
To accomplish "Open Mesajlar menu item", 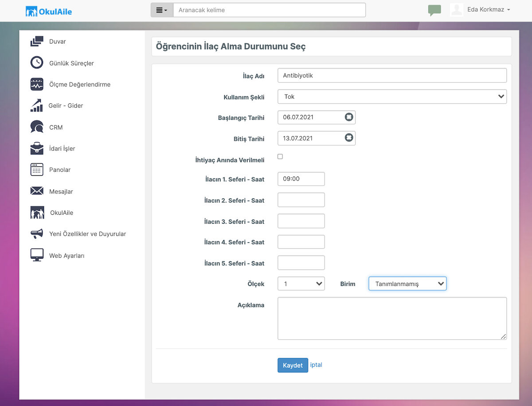I will click(61, 191).
